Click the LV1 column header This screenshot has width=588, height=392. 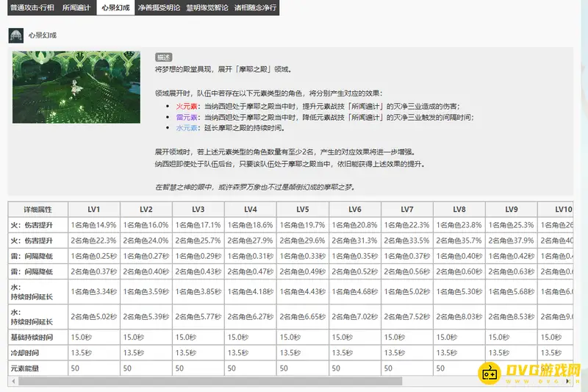click(93, 209)
